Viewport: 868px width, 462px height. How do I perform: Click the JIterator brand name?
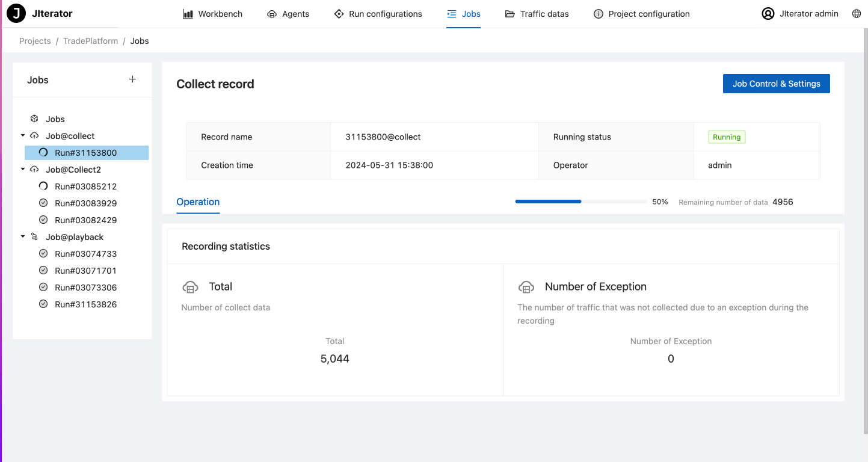52,13
